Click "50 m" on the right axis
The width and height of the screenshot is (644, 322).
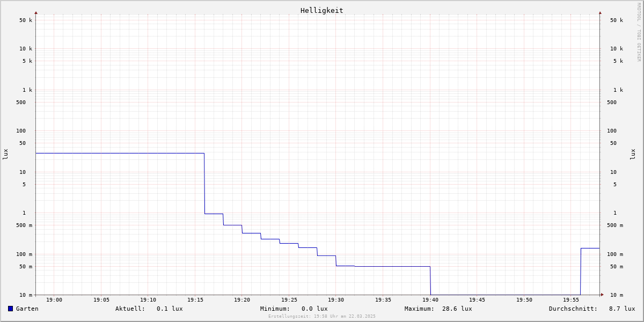pos(617,267)
